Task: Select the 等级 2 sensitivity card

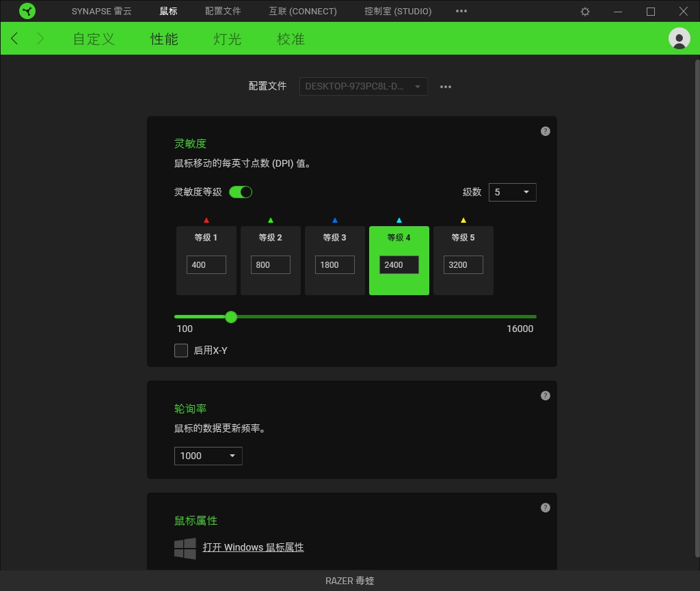Action: [x=271, y=260]
